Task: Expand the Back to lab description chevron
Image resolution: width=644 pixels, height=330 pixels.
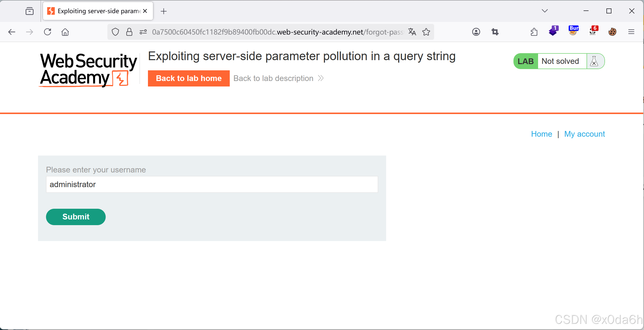Action: click(321, 78)
